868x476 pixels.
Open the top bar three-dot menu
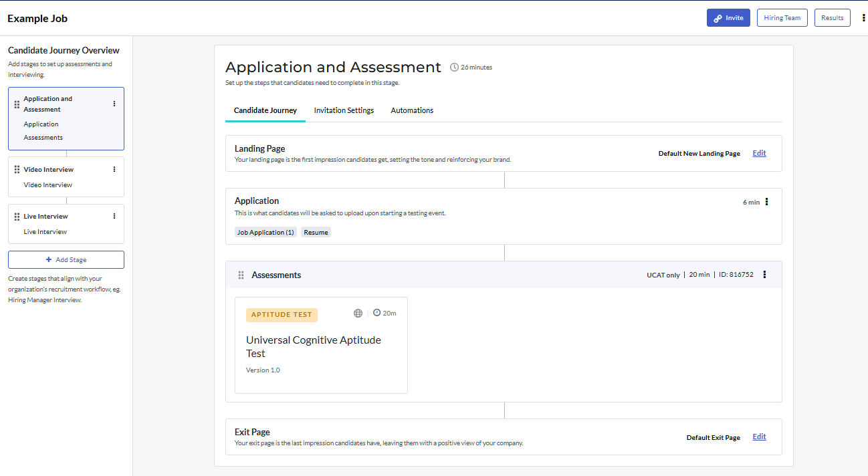864,18
